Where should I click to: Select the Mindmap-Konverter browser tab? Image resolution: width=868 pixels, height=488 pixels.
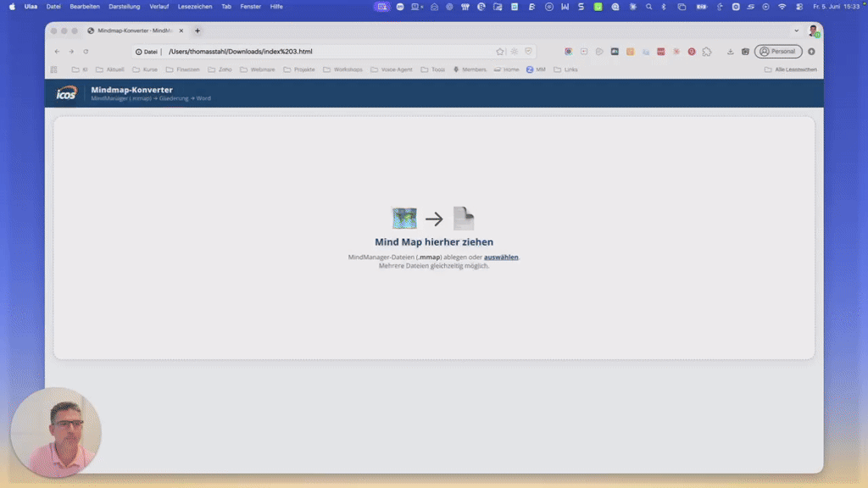[136, 31]
